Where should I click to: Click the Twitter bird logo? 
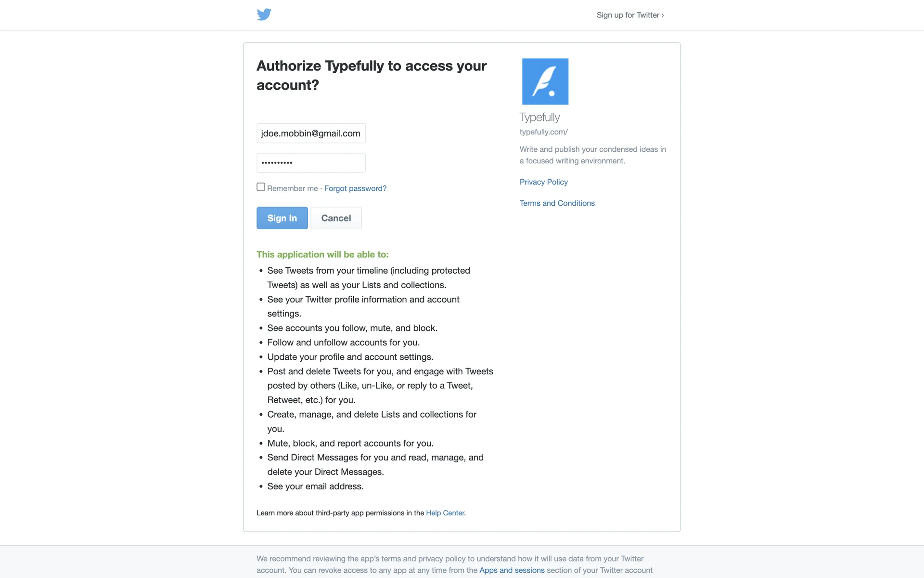point(264,14)
